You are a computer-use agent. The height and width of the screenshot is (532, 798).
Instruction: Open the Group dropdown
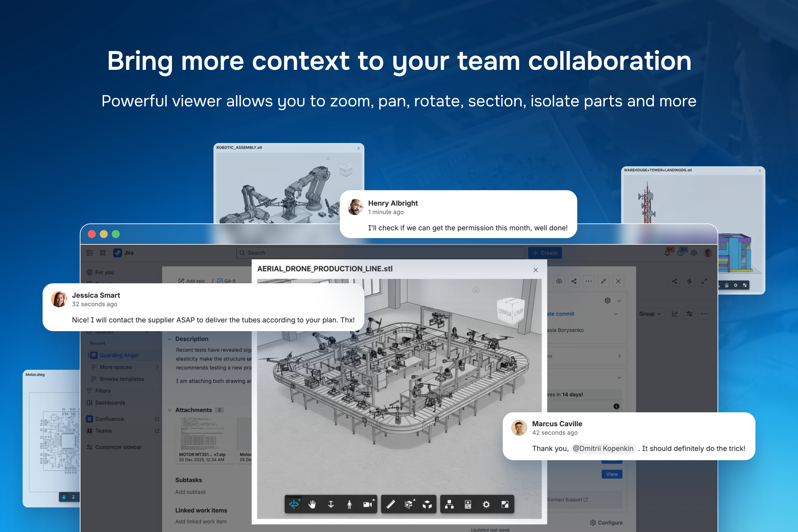(650, 314)
